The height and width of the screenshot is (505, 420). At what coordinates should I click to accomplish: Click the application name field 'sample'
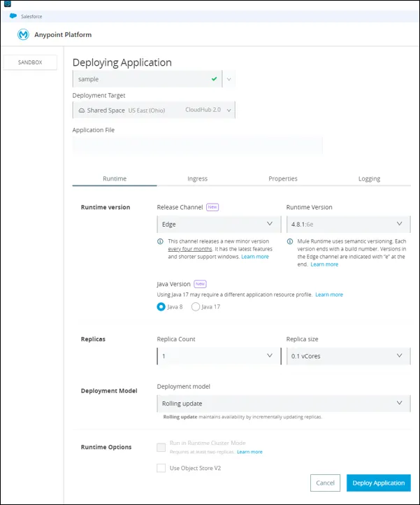pos(147,79)
